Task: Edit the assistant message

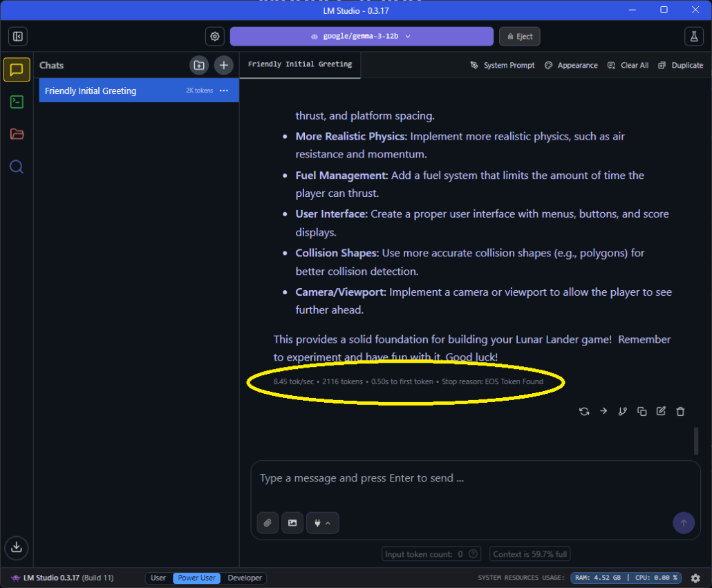Action: [661, 412]
